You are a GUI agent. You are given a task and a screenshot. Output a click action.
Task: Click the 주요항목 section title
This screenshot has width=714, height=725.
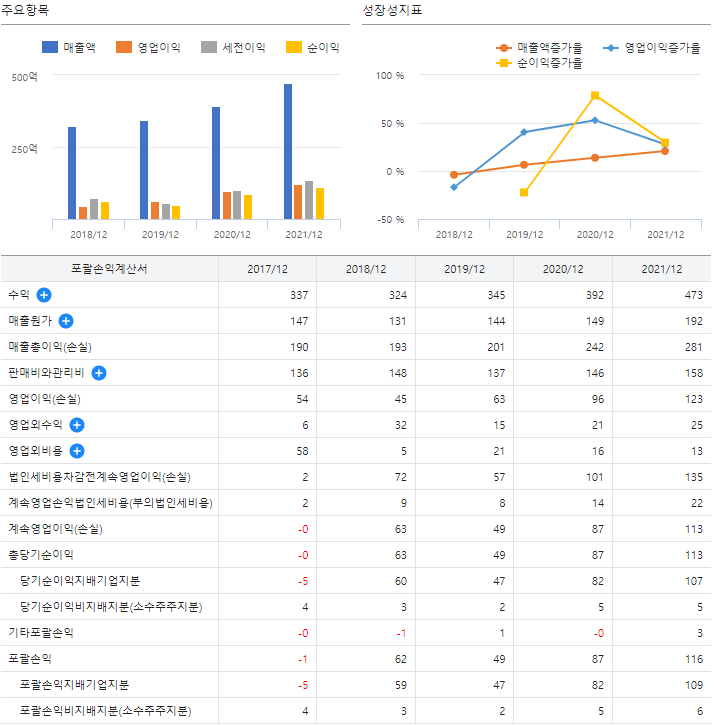25,10
